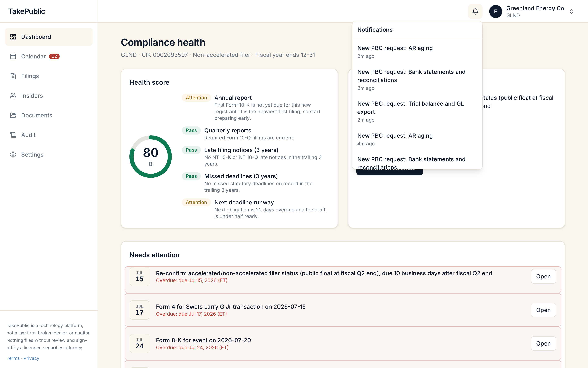Open the filer status item due Jul 15
The image size is (588, 368).
[x=543, y=276]
